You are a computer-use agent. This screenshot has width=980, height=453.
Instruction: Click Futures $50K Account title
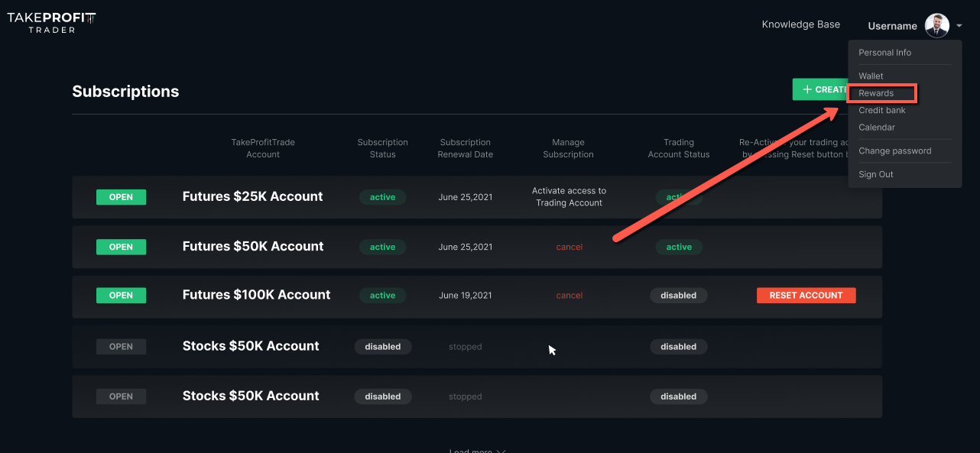253,246
